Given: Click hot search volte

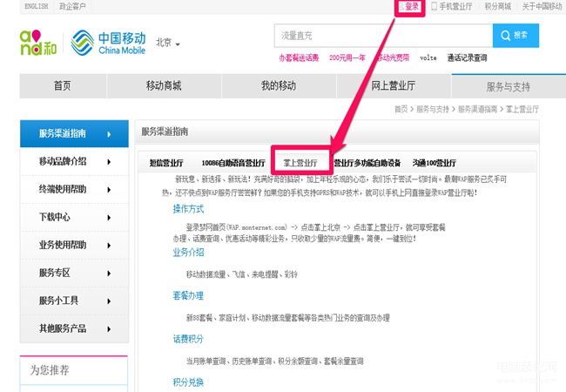Looking at the screenshot, I should tap(428, 57).
